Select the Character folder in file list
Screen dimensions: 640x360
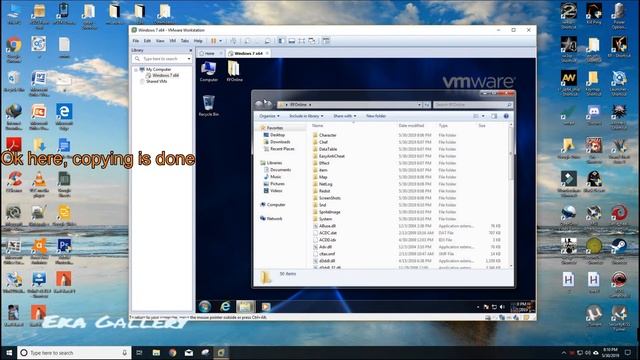324,135
